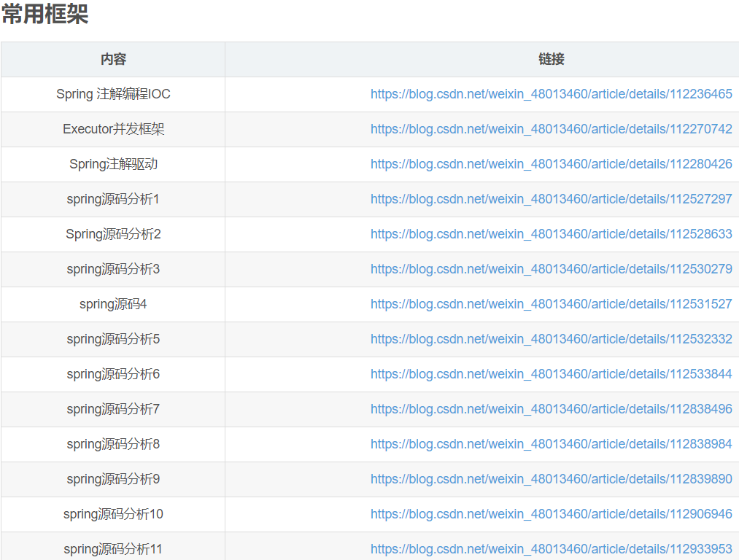Viewport: 739px width, 560px height.
Task: Select the spring源码分析5 cell
Action: (x=113, y=339)
